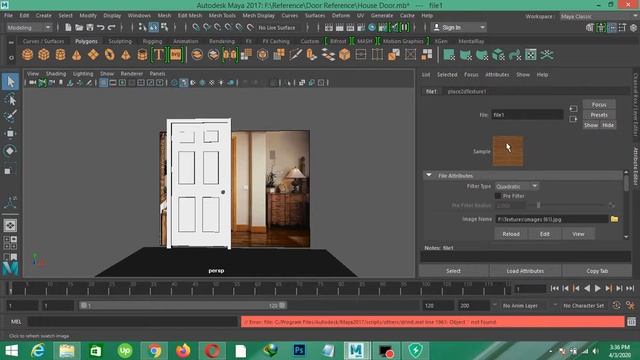Image resolution: width=640 pixels, height=360 pixels.
Task: Open the viewport Shading menu
Action: (56, 74)
